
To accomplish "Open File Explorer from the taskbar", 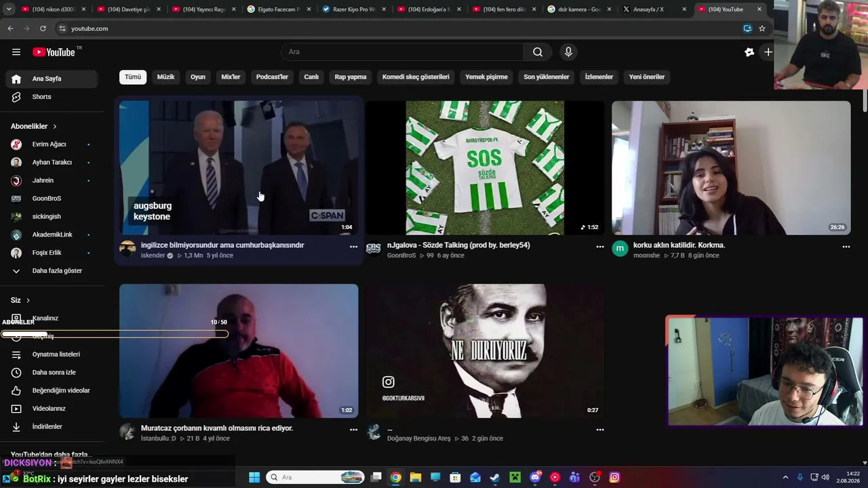I will point(416,477).
